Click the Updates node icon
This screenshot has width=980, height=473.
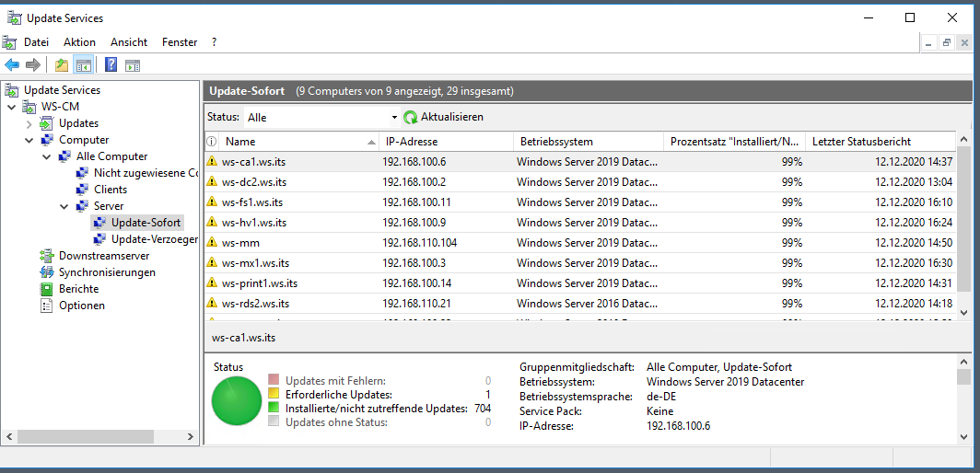click(x=47, y=123)
